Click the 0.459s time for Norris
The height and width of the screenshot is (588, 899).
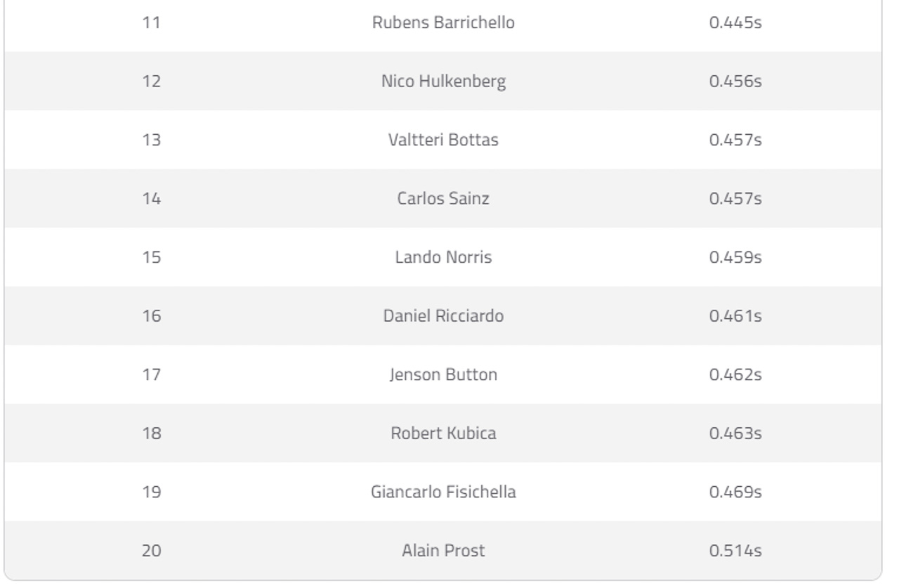pos(735,257)
